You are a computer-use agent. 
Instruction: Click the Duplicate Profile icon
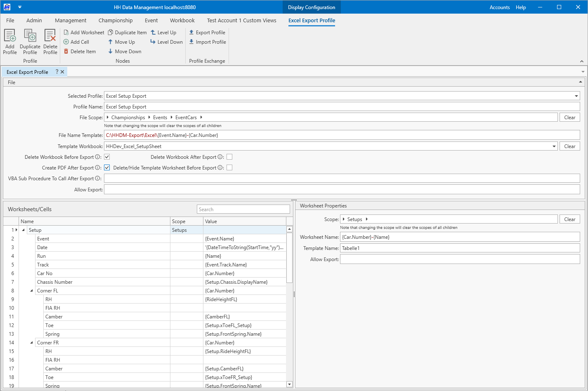30,36
